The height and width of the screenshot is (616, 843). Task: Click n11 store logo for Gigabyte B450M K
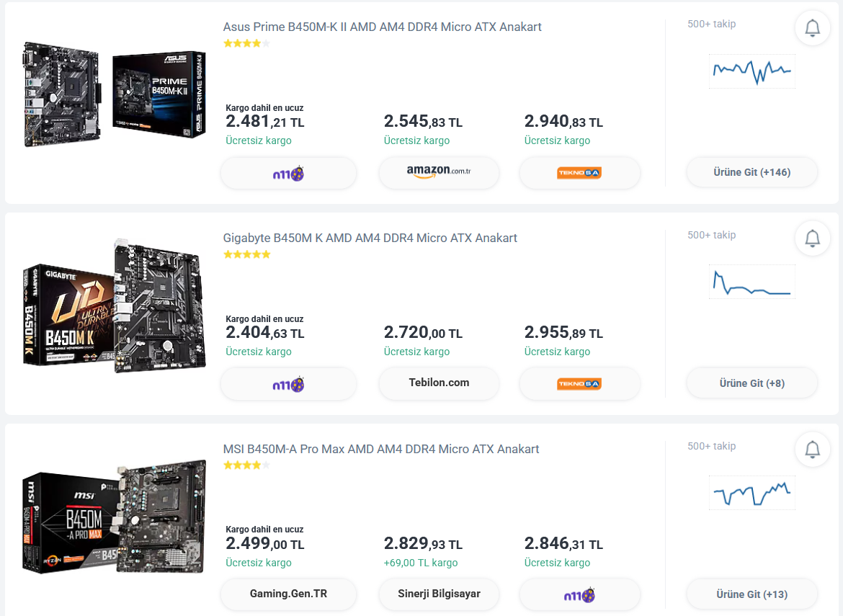288,384
